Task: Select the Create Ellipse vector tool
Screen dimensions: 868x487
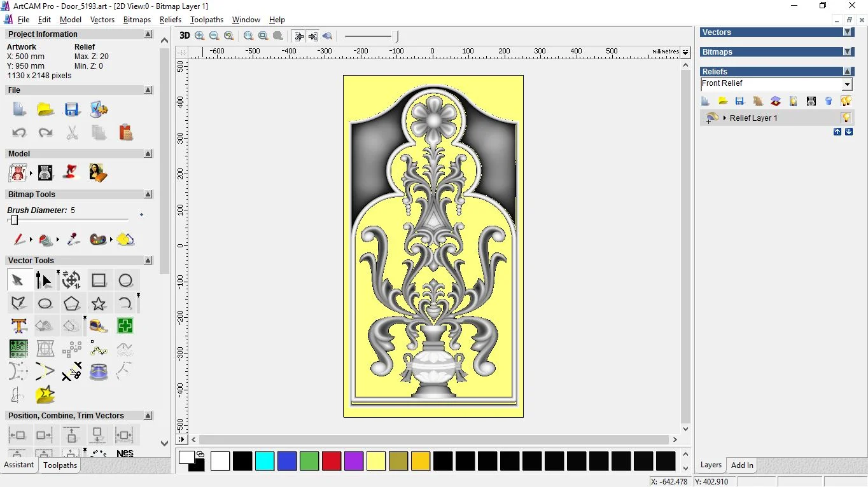Action: (x=45, y=303)
